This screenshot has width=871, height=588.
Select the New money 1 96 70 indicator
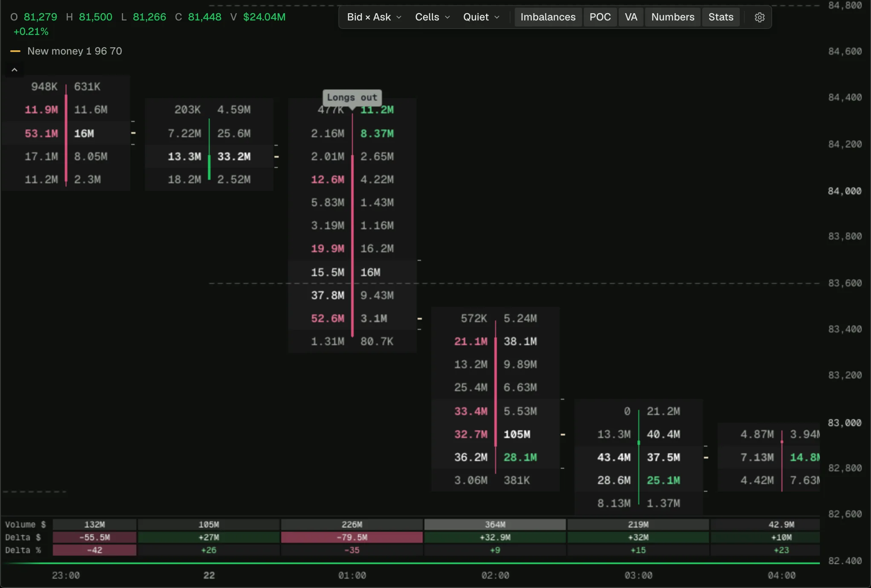click(75, 51)
